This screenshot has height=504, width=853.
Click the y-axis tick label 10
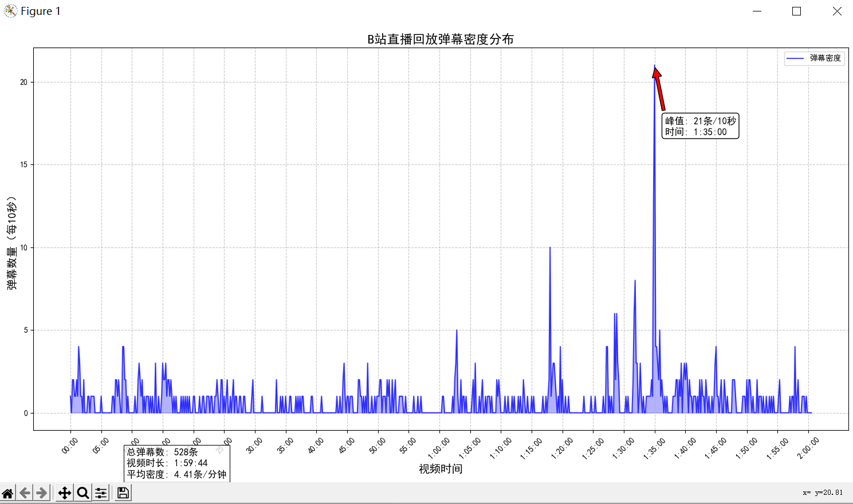pos(23,247)
